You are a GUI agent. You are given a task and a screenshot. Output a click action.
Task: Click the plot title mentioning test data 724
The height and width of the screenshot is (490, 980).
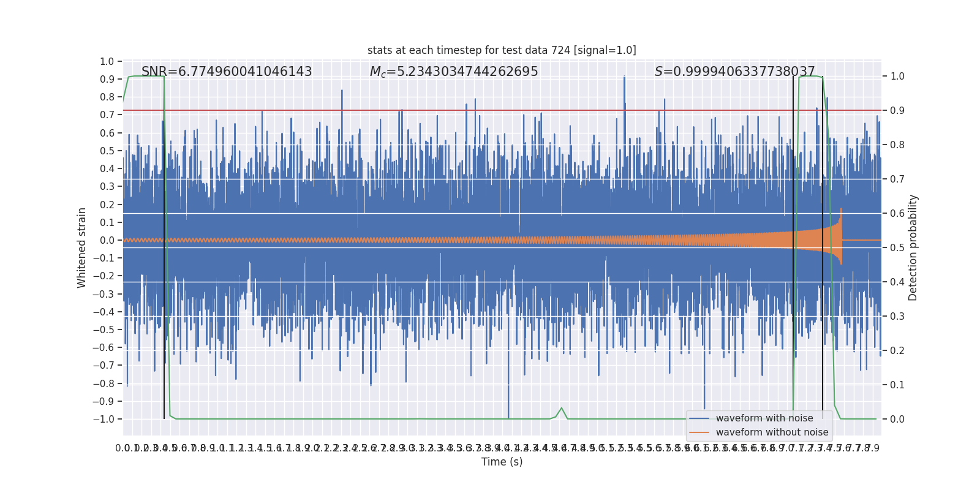[502, 50]
